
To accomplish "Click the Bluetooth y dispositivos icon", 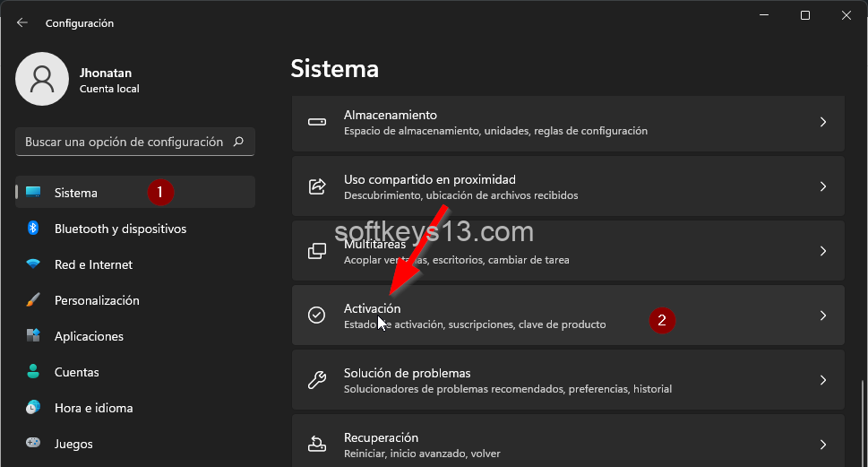I will 33,229.
